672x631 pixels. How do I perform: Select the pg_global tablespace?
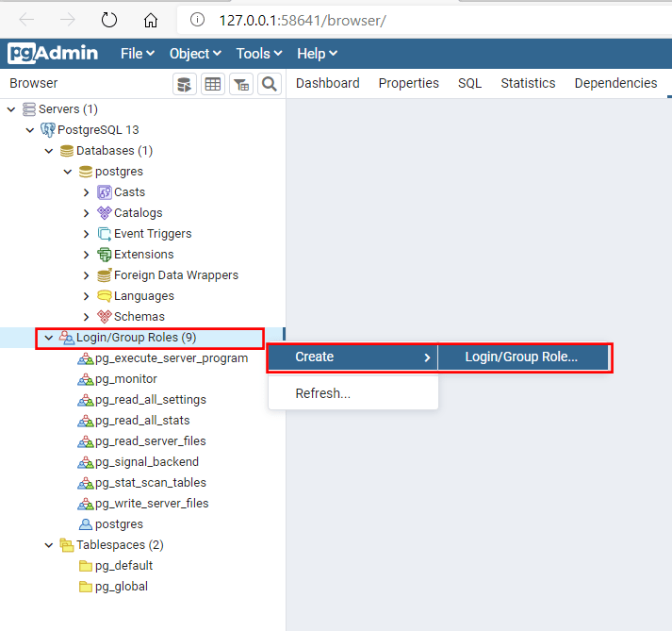click(x=122, y=587)
